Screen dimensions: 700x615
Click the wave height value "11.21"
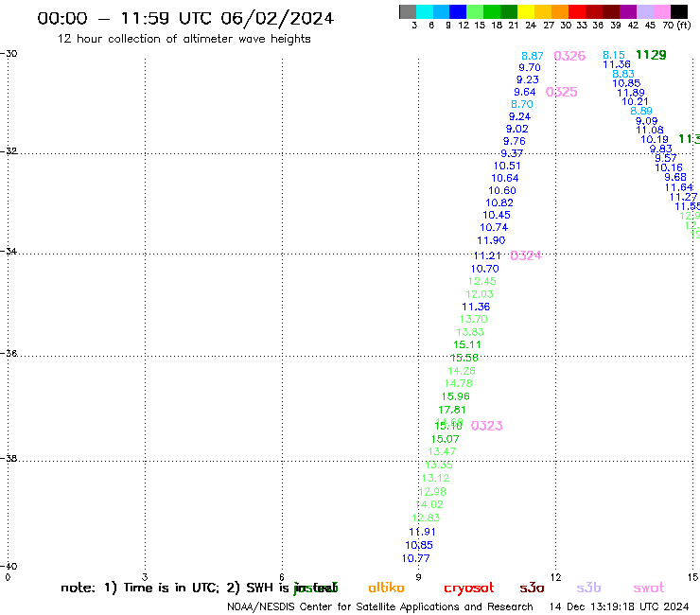(487, 255)
